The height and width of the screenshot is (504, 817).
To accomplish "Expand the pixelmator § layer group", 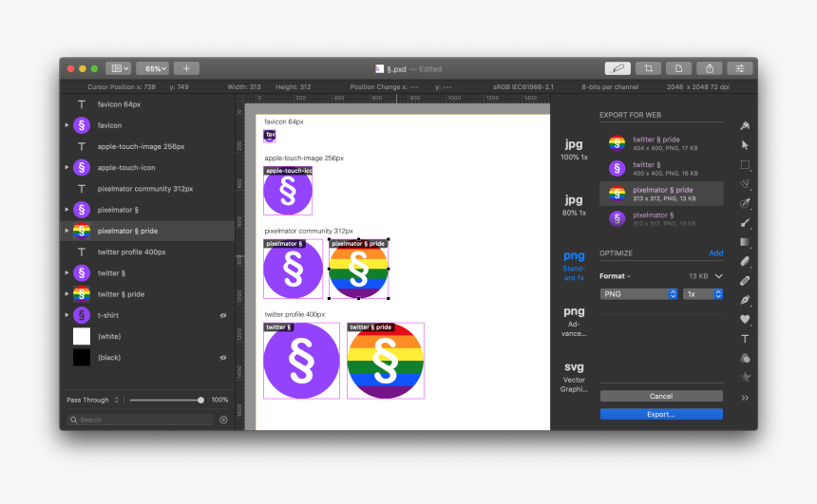I will pos(66,210).
